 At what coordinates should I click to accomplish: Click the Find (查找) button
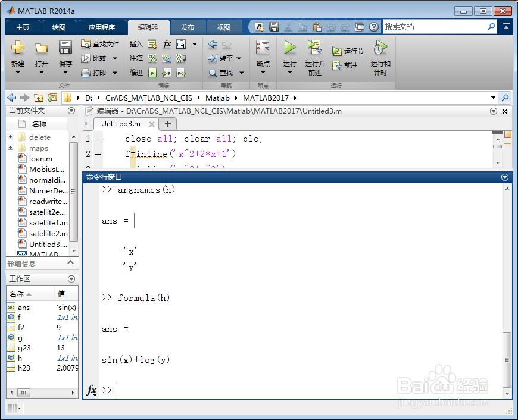(x=221, y=73)
